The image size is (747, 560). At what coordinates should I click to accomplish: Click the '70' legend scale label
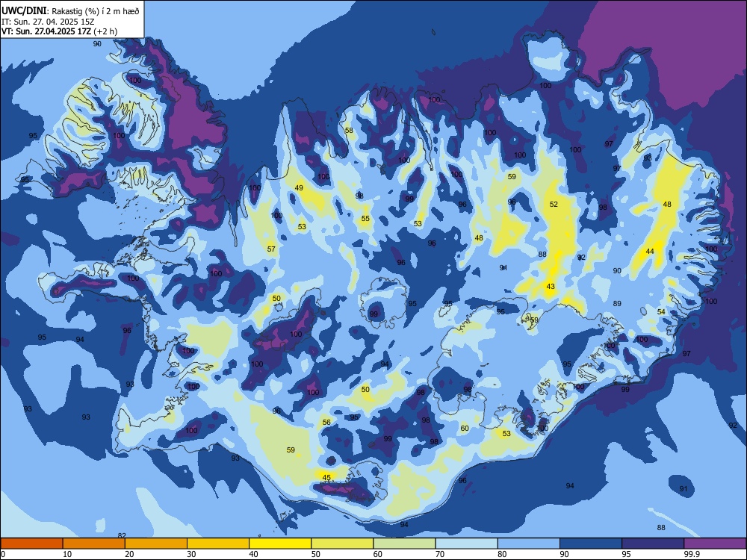point(440,554)
